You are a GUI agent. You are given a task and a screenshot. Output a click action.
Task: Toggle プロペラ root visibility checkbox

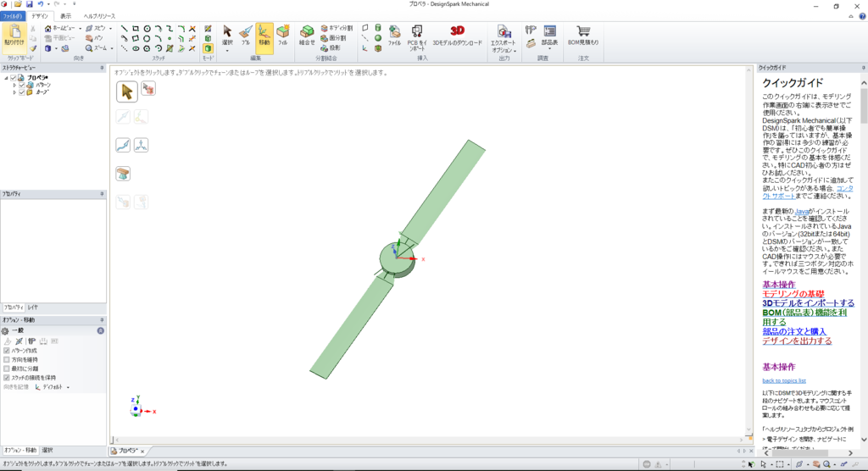[14, 78]
